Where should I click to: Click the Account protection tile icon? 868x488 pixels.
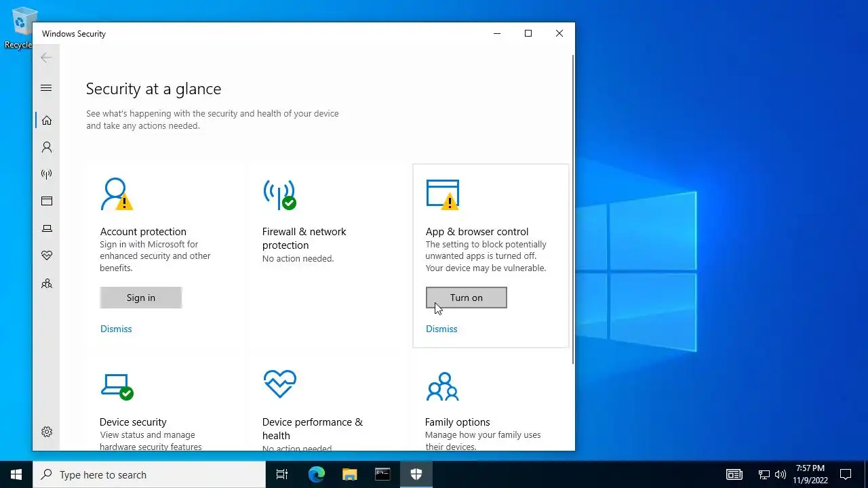[116, 195]
